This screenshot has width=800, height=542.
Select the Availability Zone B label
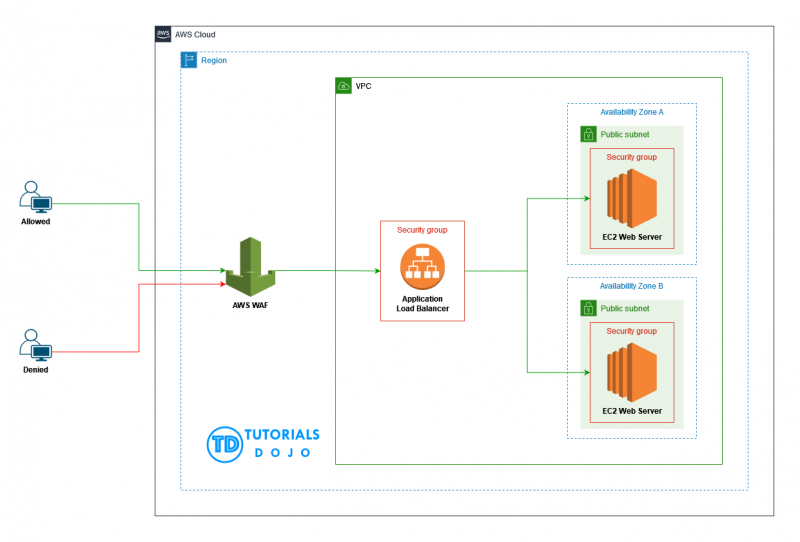(x=631, y=286)
